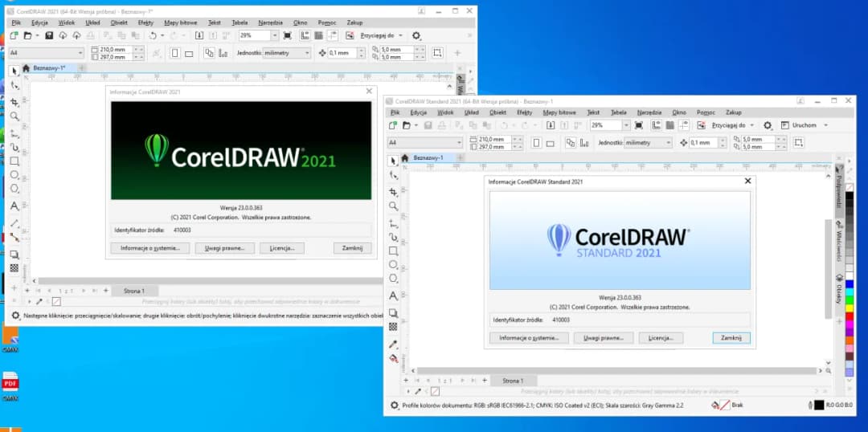
Task: Toggle Show guidelines in CorelDRAW 2021 toolbar
Action: 333,35
